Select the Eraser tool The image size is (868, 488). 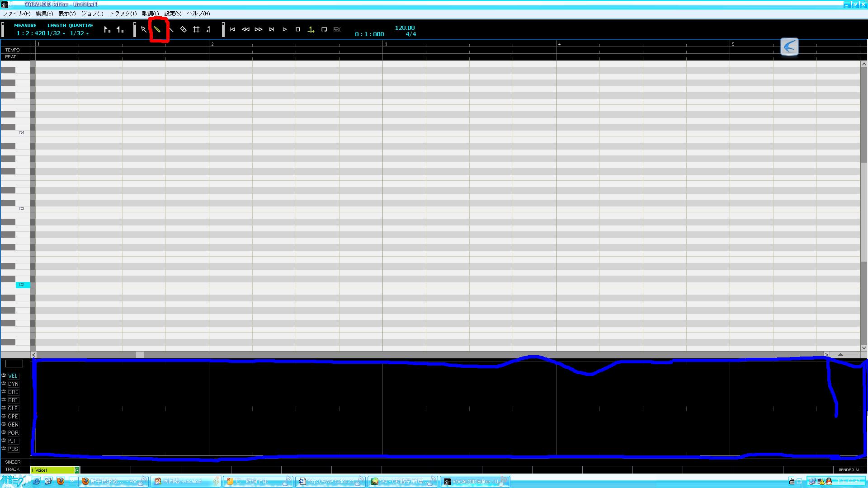click(x=183, y=30)
